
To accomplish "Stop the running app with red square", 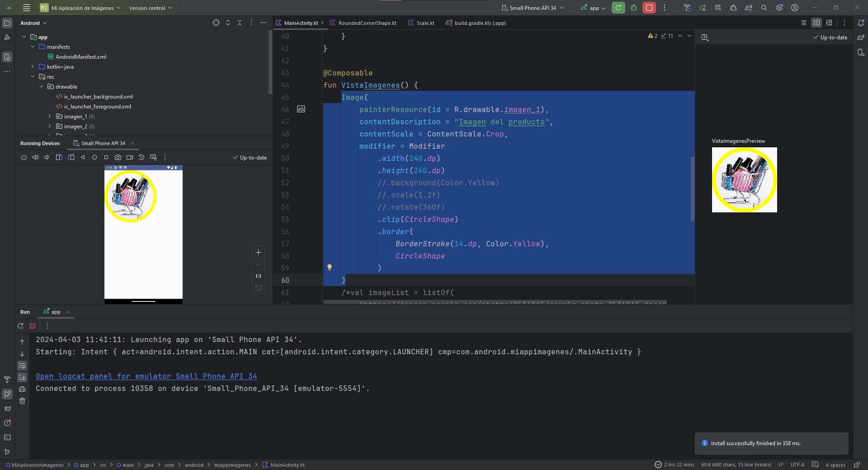I will (649, 8).
